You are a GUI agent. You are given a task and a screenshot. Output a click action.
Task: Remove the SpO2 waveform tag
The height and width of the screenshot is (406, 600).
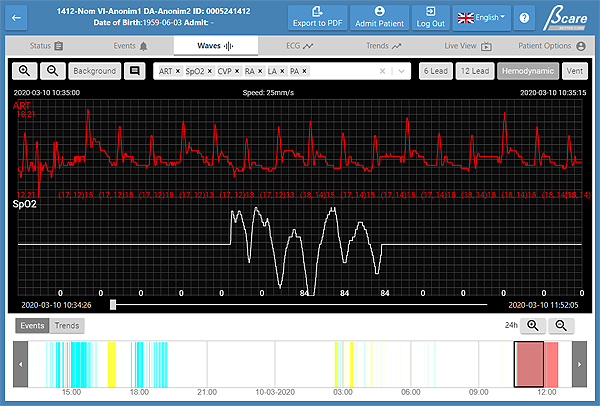click(x=210, y=71)
